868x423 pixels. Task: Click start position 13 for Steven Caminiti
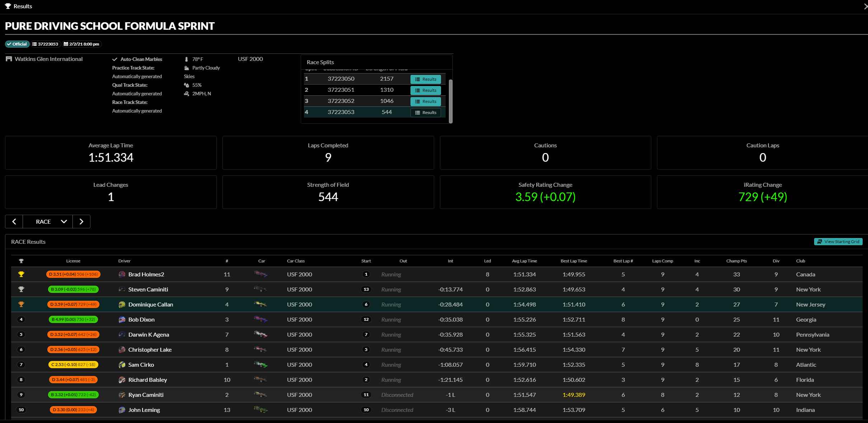point(366,289)
